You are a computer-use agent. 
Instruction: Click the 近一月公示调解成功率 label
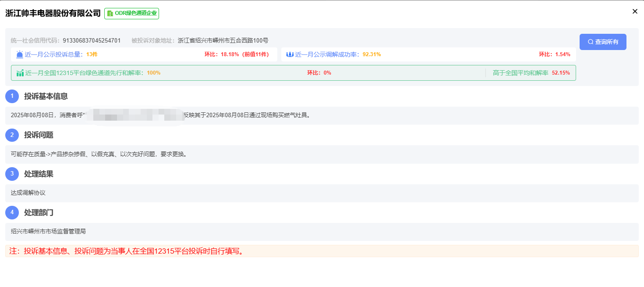click(x=327, y=54)
